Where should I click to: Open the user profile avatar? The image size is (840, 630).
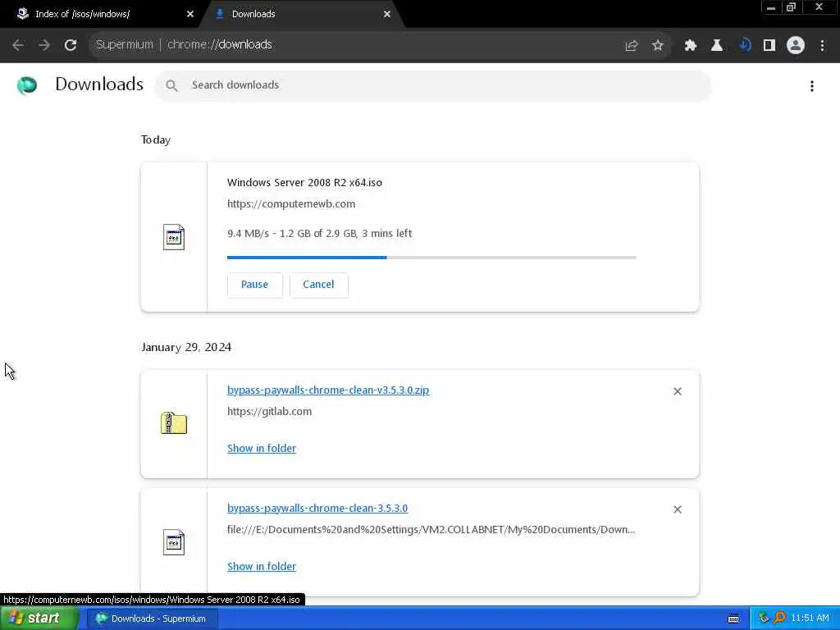click(796, 46)
